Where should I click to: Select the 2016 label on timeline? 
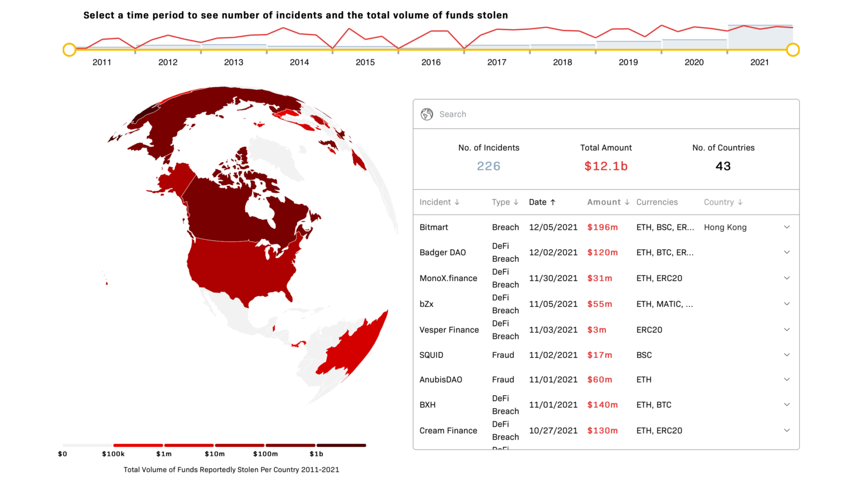click(x=431, y=62)
